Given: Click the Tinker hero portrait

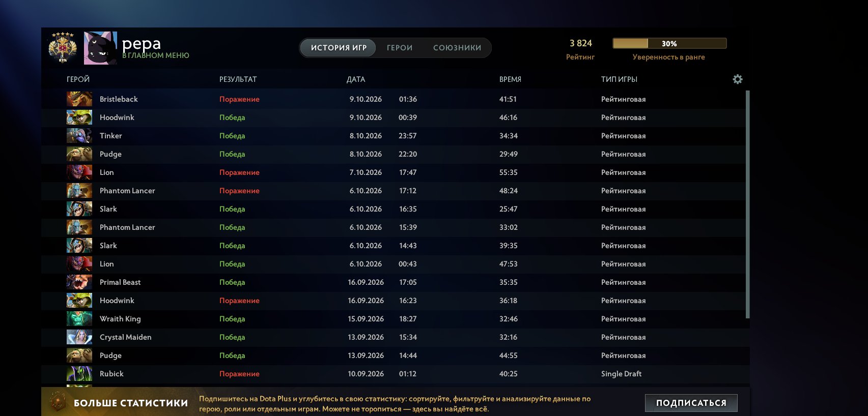Looking at the screenshot, I should click(x=79, y=136).
